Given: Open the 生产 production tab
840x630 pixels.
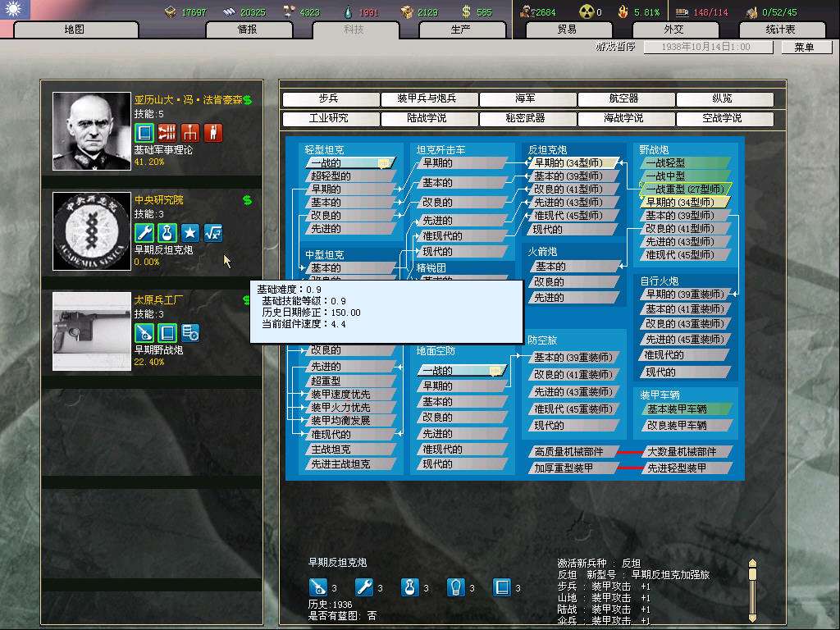Looking at the screenshot, I should click(x=461, y=30).
